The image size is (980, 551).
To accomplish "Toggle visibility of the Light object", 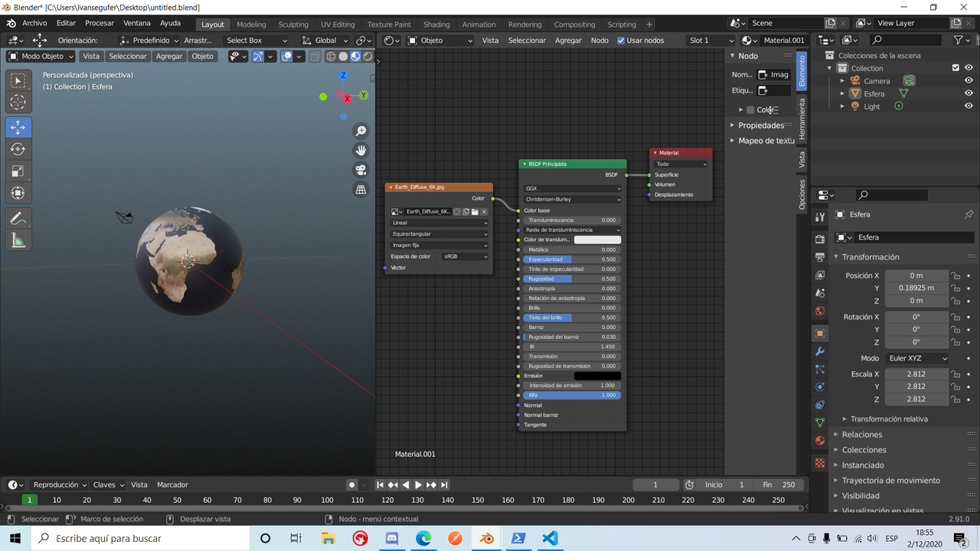I will [x=968, y=106].
